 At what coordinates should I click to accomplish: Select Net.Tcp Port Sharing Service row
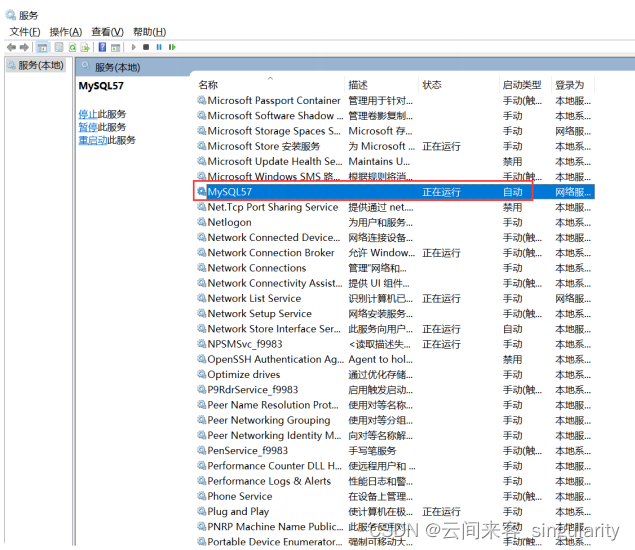pyautogui.click(x=395, y=207)
